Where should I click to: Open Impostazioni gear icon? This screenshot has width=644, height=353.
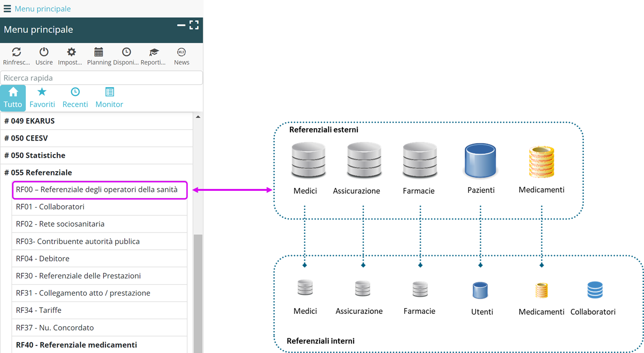pyautogui.click(x=71, y=52)
